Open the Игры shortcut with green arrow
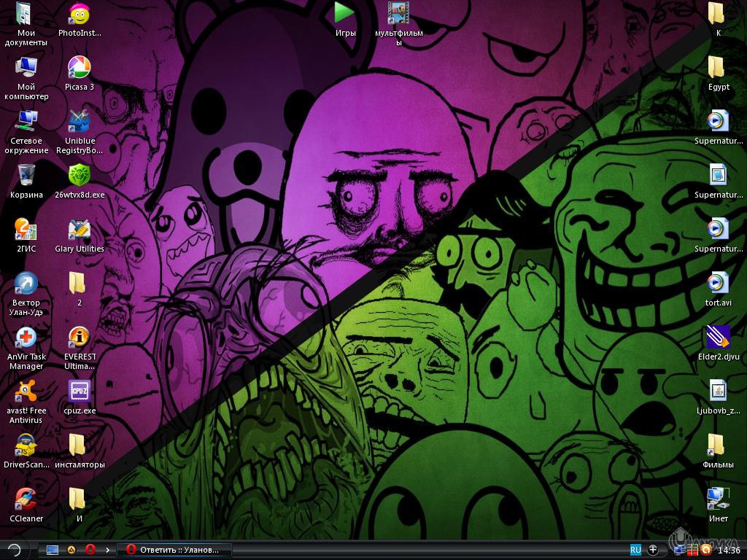The image size is (747, 560). click(x=345, y=15)
